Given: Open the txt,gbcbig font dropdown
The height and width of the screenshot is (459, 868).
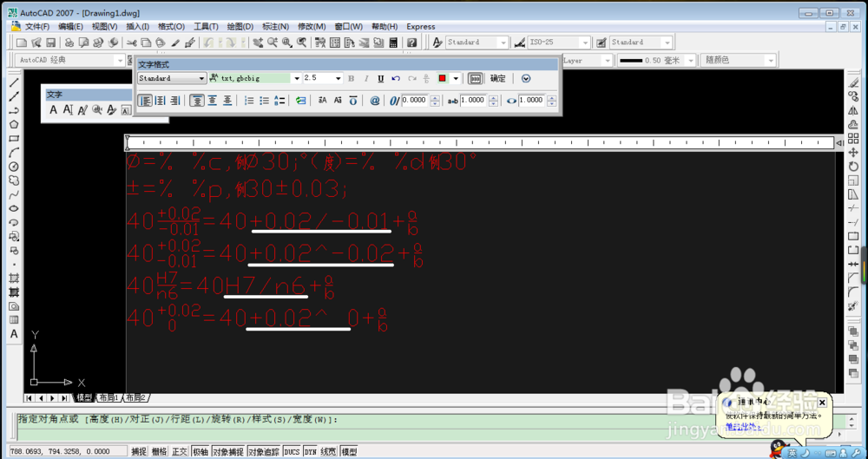Looking at the screenshot, I should click(x=297, y=79).
